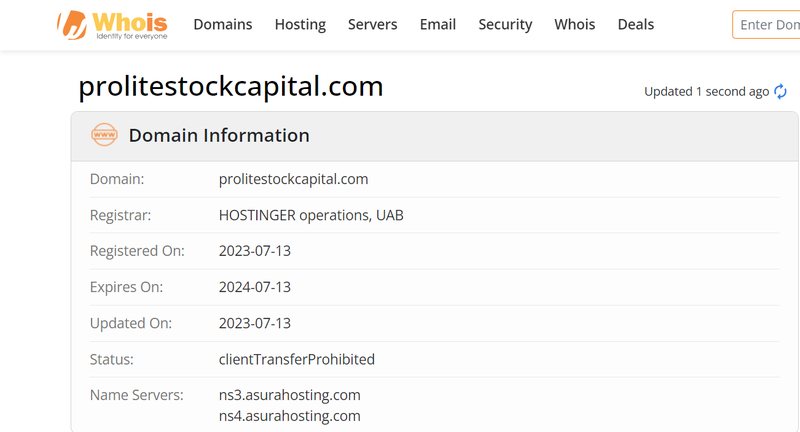Click the prolitestockcapital.com page title
This screenshot has width=800, height=432.
coord(231,87)
